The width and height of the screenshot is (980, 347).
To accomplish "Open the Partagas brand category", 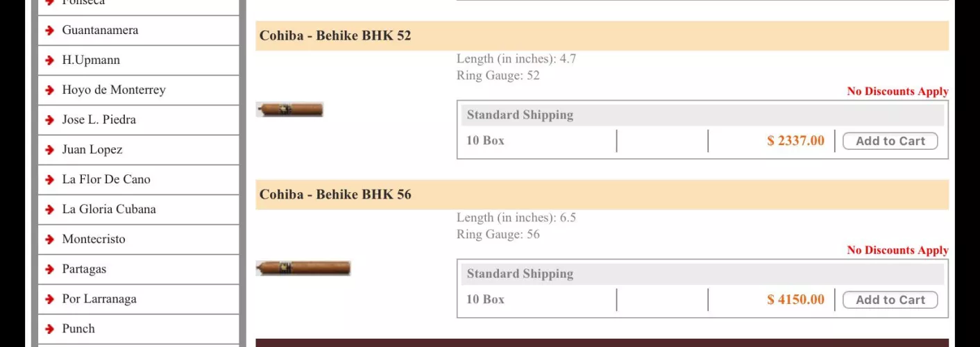I will pyautogui.click(x=84, y=269).
